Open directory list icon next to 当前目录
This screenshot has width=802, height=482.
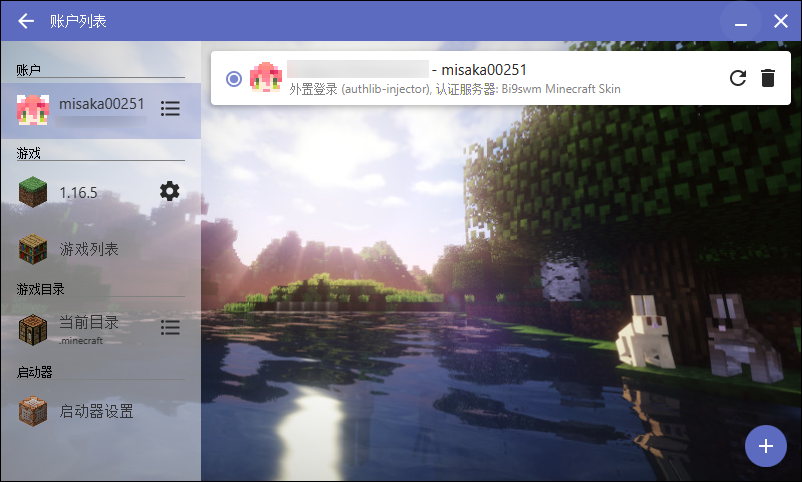coord(170,327)
